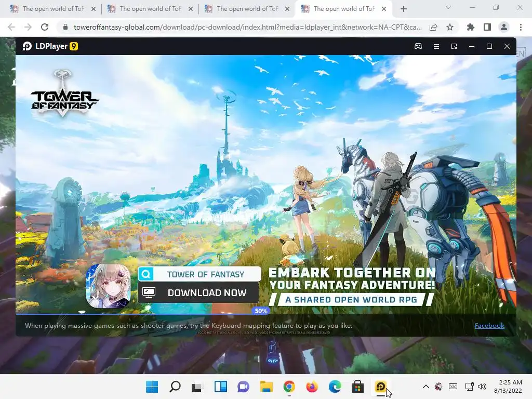This screenshot has height=399, width=532.
Task: Open the Windows Start menu
Action: click(152, 387)
